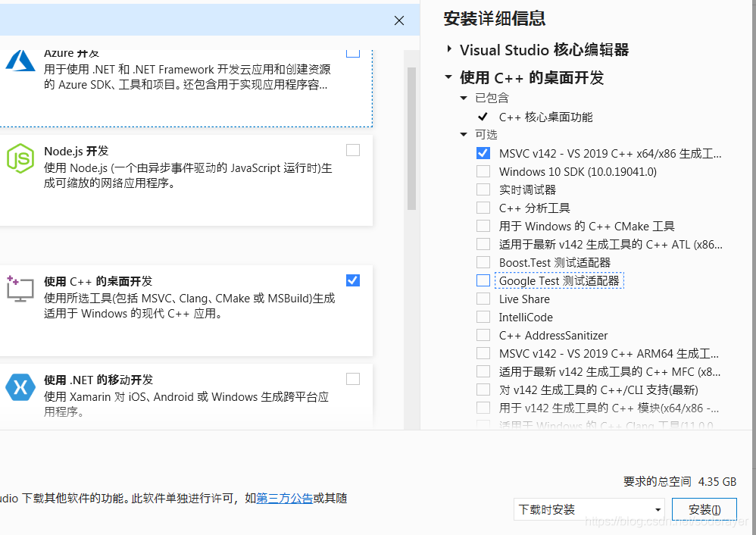This screenshot has height=535, width=756.
Task: Collapse the 使用 C++ 的桌面开发 details section
Action: click(448, 77)
